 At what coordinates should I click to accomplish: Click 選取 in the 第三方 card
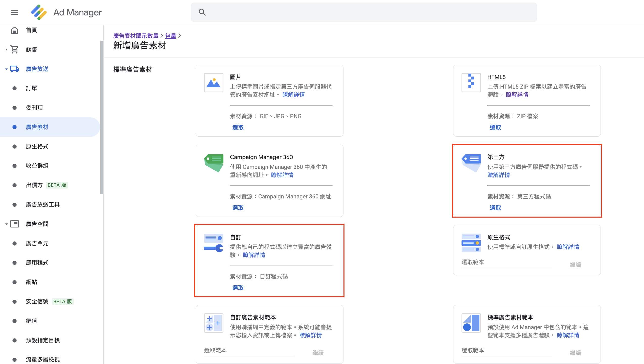pyautogui.click(x=495, y=208)
